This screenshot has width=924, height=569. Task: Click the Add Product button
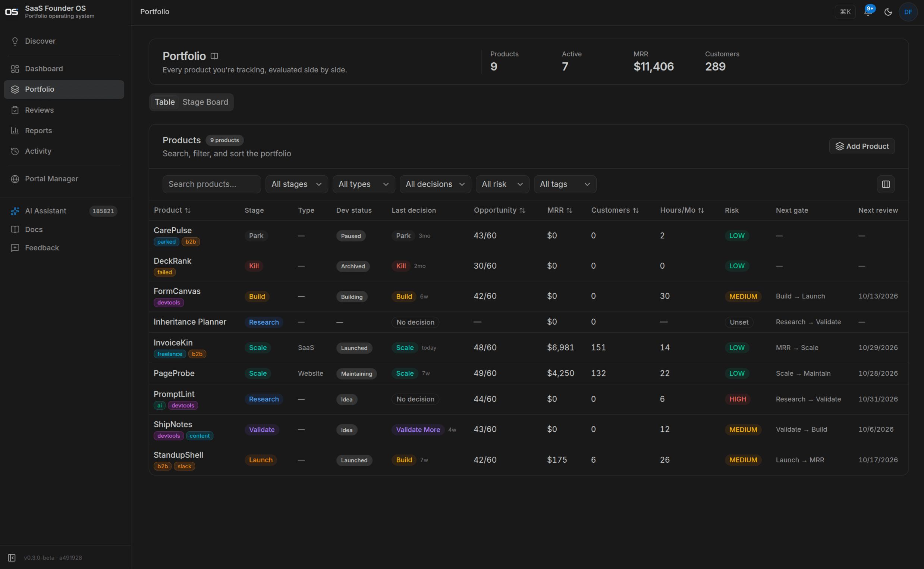coord(862,146)
